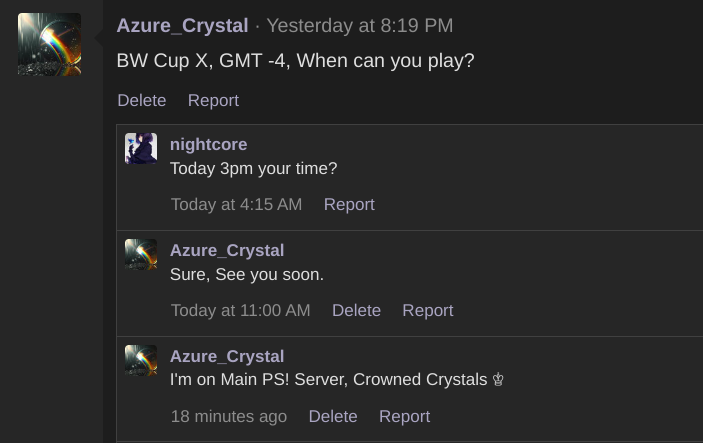Click the avatar beside the "Main PS! Server" comment
Image resolution: width=703 pixels, height=443 pixels.
141,360
